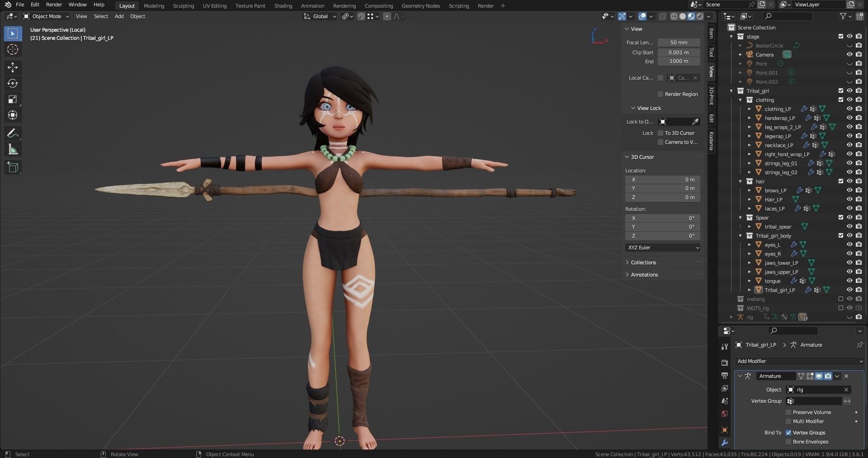Click the outliner search field
This screenshot has height=458, width=868.
(787, 16)
